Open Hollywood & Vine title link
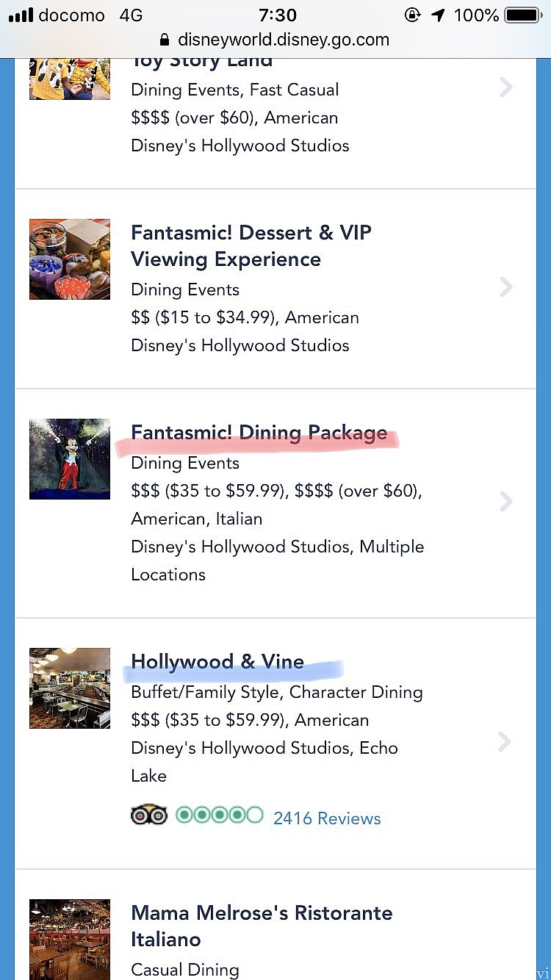The image size is (551, 980). (x=217, y=661)
